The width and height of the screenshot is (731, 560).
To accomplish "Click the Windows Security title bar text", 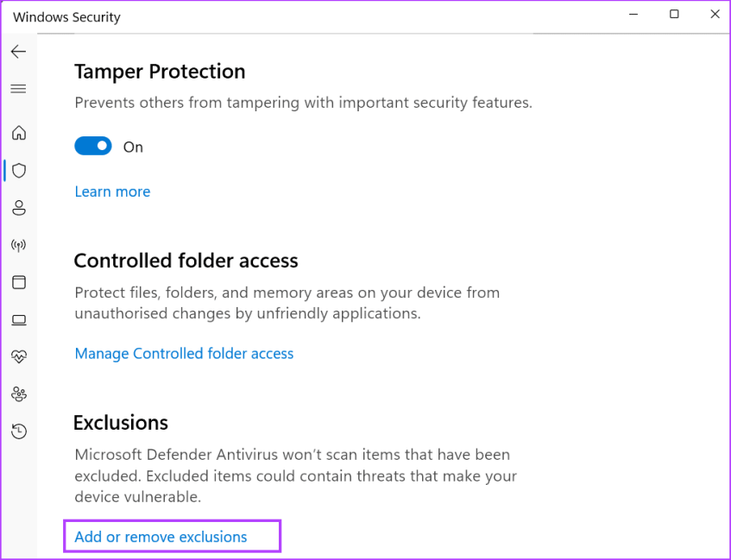I will point(66,16).
